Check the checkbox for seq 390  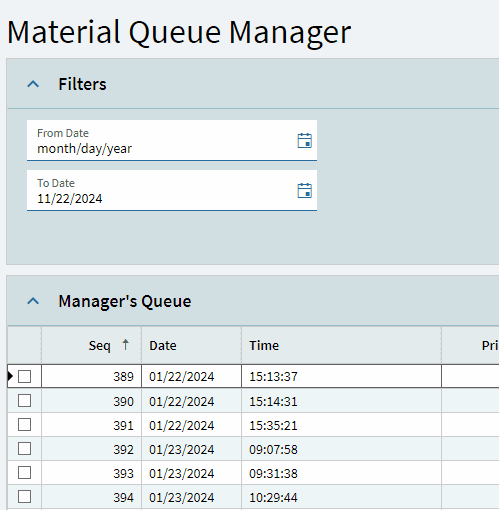tap(24, 401)
